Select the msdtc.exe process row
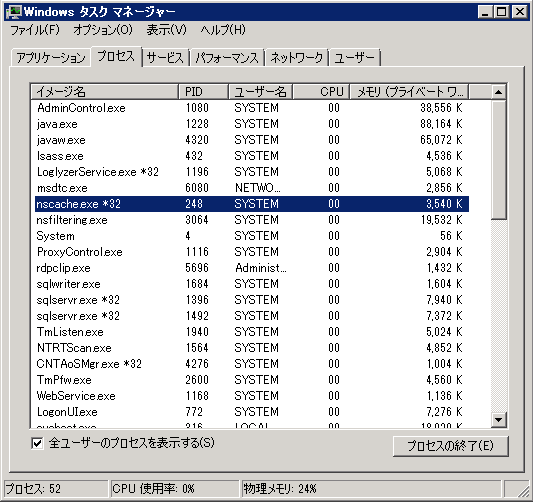Image resolution: width=533 pixels, height=502 pixels. coord(252,188)
